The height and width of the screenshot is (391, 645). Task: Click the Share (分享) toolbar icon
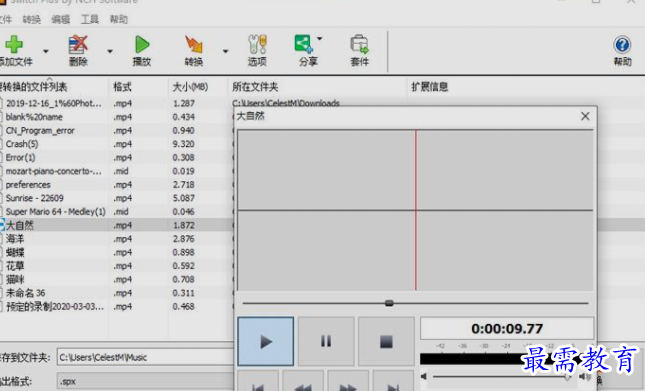coord(304,44)
